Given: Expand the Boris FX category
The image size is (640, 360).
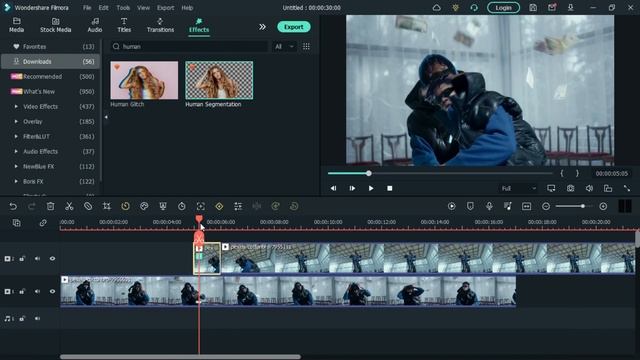Looking at the screenshot, I should click(x=16, y=181).
